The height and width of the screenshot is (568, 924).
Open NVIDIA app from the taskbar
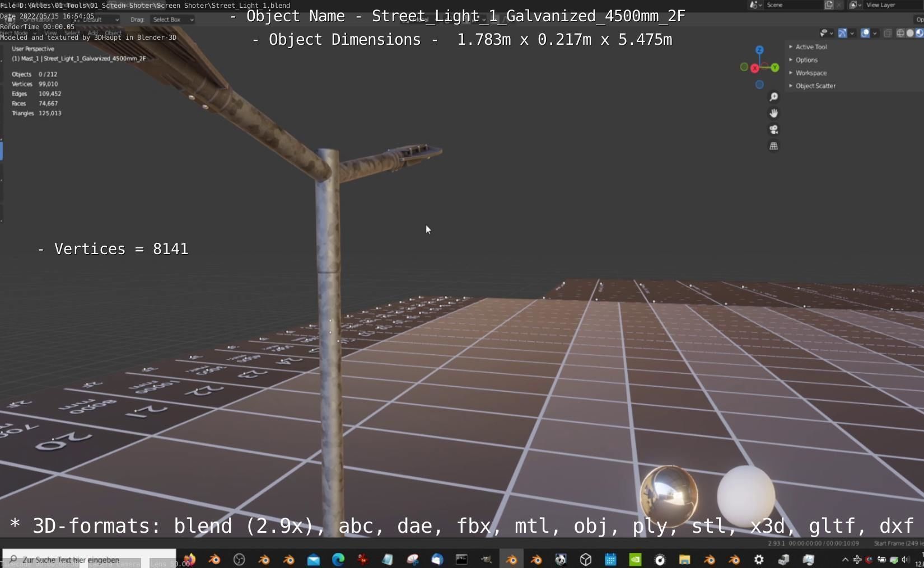[x=635, y=559]
